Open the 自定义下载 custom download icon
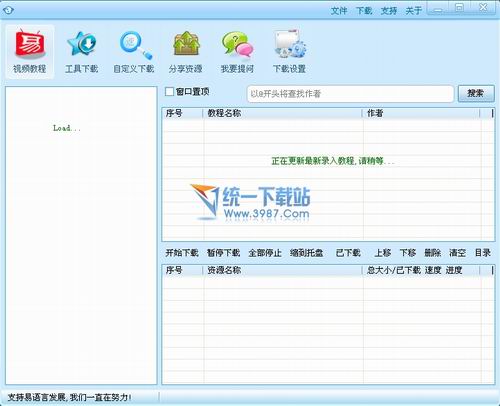 [134, 52]
